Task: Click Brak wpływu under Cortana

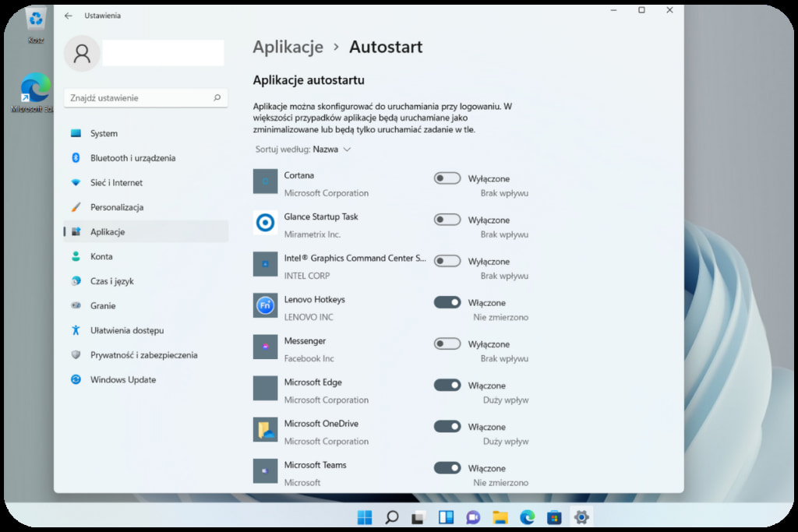Action: tap(504, 192)
